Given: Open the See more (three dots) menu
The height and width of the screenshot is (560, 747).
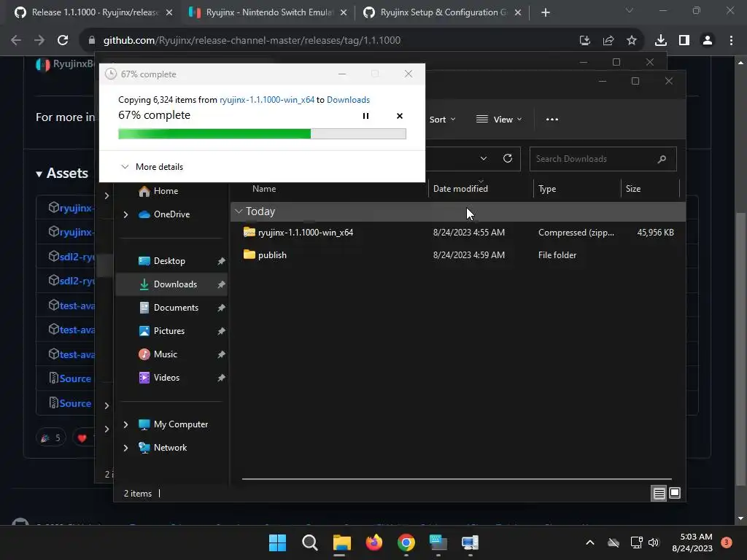Looking at the screenshot, I should (x=552, y=120).
